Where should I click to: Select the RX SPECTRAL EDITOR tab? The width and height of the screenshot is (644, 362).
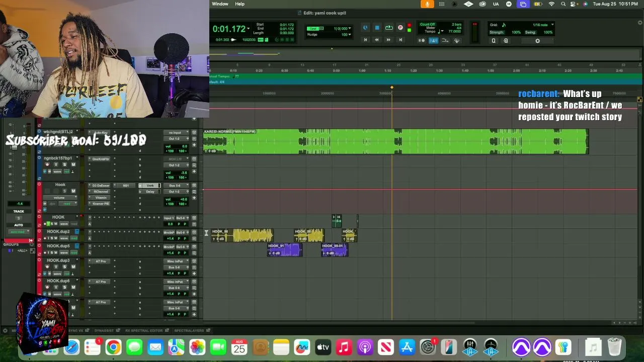(143, 330)
